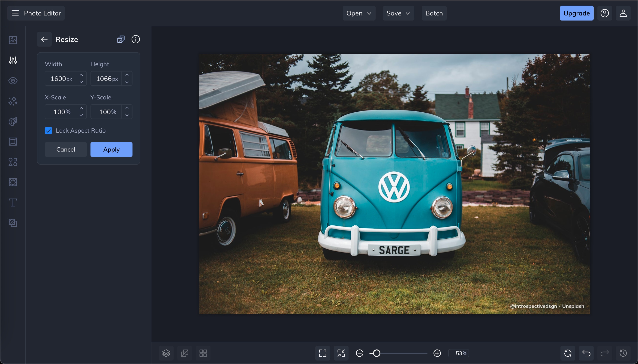
Task: Decrease Height with the down arrow
Action: (x=127, y=82)
